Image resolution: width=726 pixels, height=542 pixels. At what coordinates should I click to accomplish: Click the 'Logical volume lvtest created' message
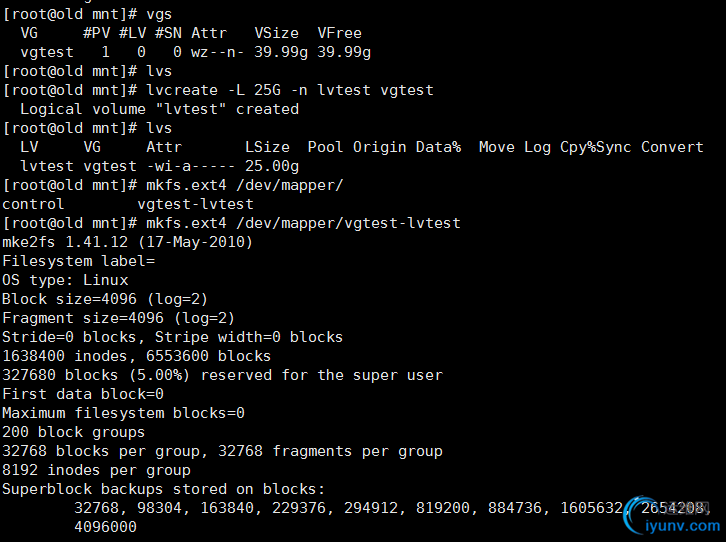[x=159, y=109]
